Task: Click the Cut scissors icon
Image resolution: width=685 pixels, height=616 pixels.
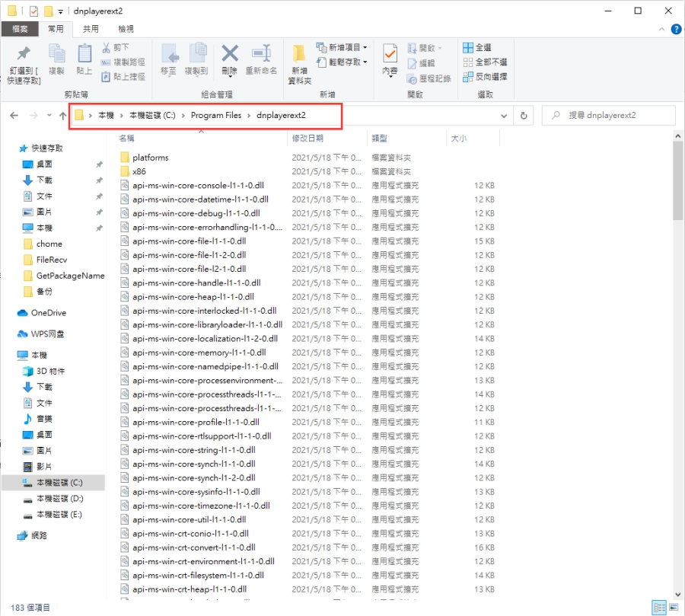Action: tap(106, 47)
